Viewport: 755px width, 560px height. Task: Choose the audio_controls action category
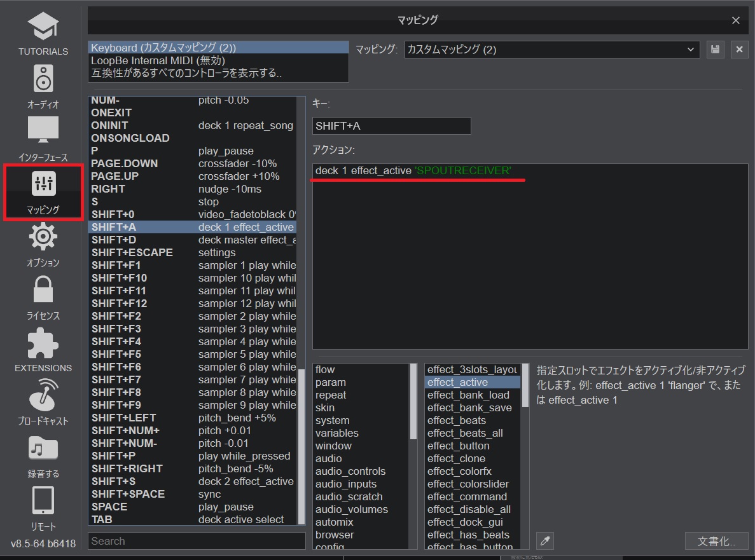click(361, 471)
